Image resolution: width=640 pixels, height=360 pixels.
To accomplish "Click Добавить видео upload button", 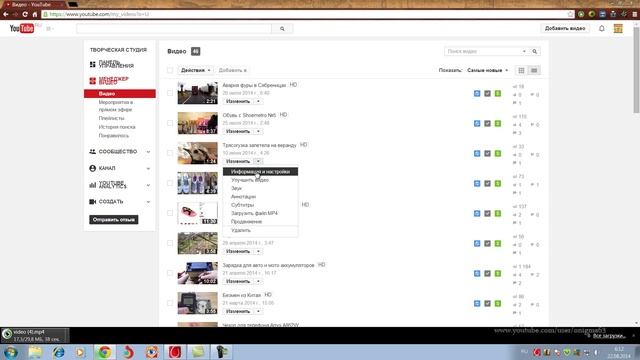I will [x=565, y=28].
